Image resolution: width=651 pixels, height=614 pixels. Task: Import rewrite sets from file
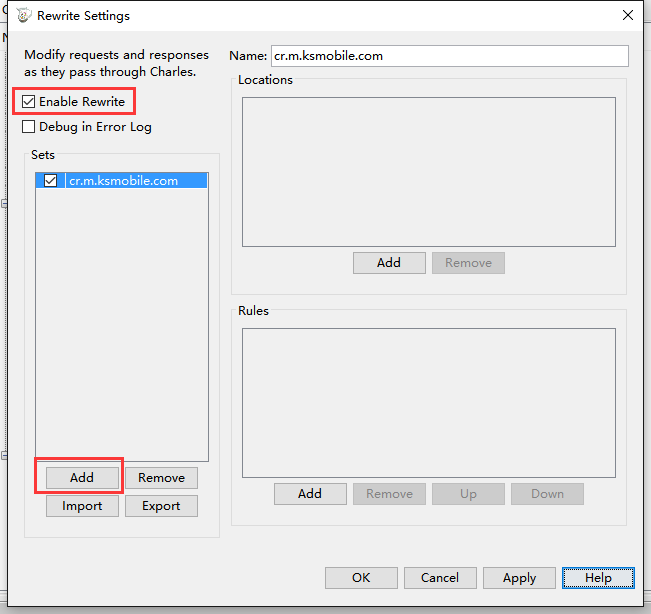(82, 506)
